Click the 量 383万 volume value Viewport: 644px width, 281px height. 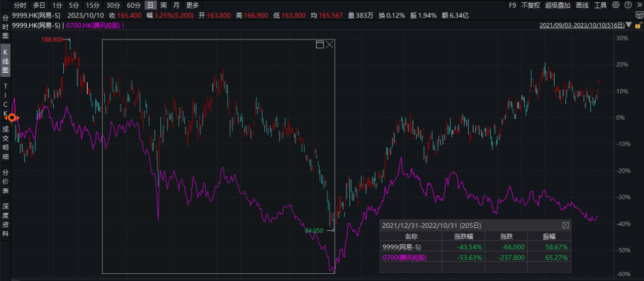tap(360, 16)
